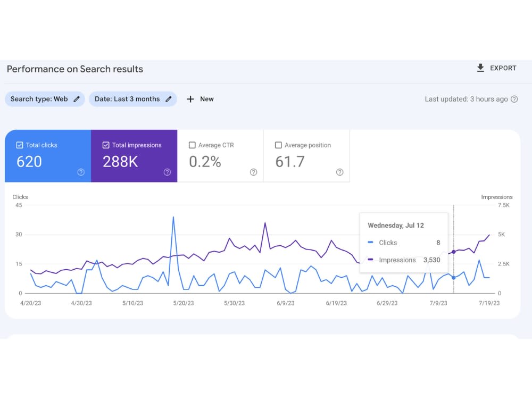Uncheck the Total impressions checkbox
Viewport: 532px width, 399px height.
click(x=106, y=145)
